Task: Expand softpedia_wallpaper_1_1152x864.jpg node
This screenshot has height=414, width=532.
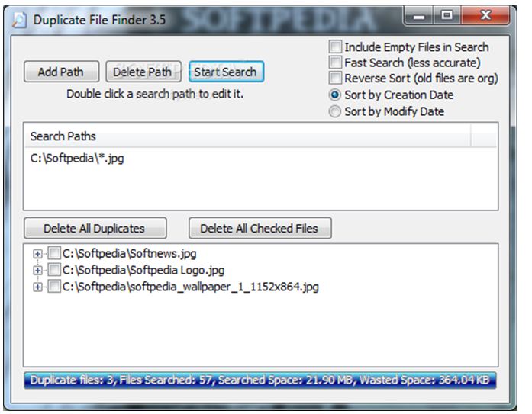Action: click(x=37, y=287)
